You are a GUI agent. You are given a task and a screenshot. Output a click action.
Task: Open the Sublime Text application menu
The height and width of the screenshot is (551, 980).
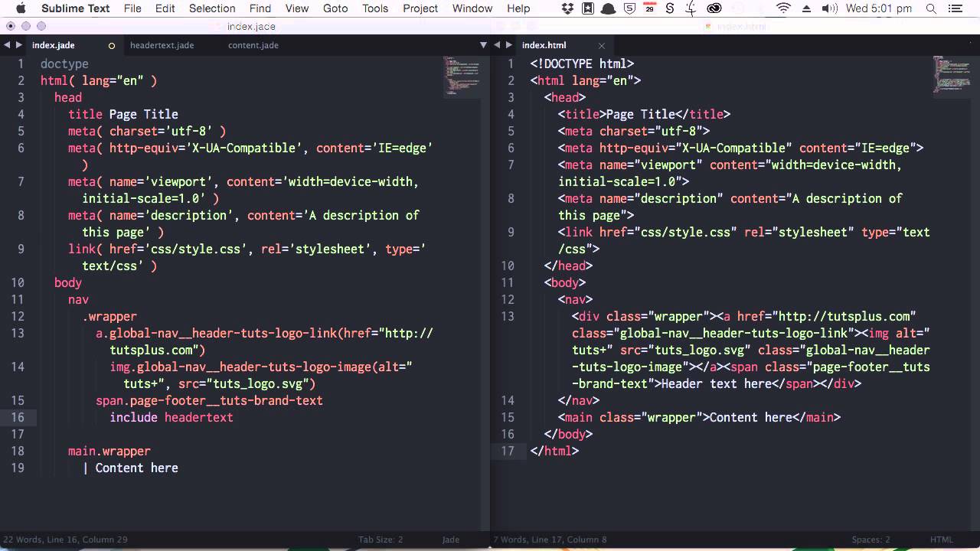coord(75,8)
